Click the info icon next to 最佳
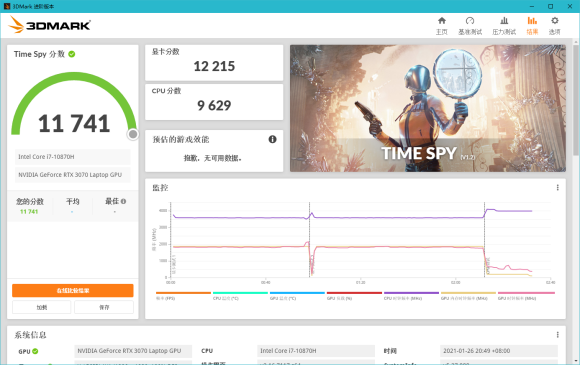 [x=124, y=202]
